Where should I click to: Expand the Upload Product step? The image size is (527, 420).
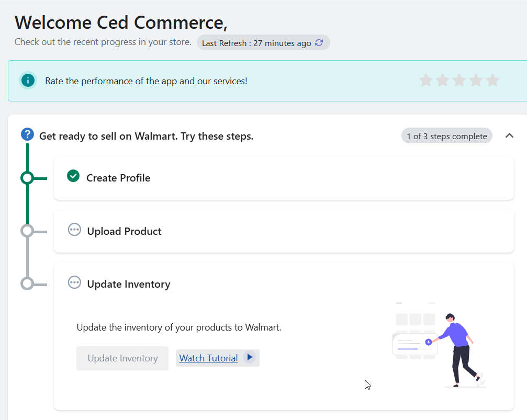284,231
